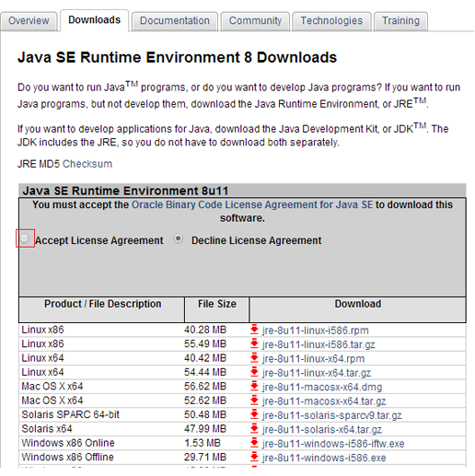Viewport: 475px width, 476px height.
Task: Click red download arrow for linux-x64.rpm
Action: (254, 357)
